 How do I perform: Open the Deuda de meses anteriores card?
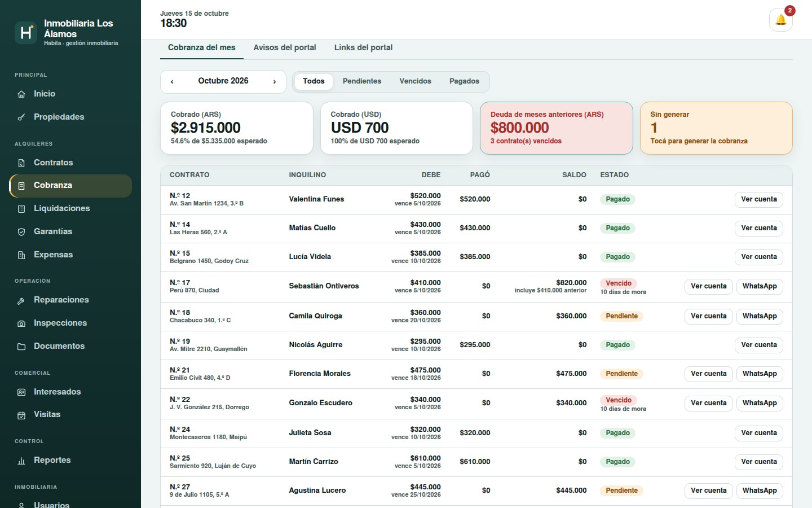click(x=557, y=128)
